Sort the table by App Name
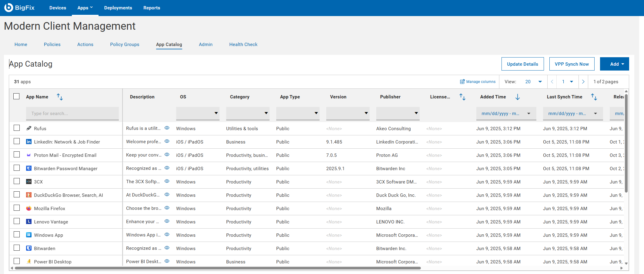Image resolution: width=644 pixels, height=274 pixels. 60,97
